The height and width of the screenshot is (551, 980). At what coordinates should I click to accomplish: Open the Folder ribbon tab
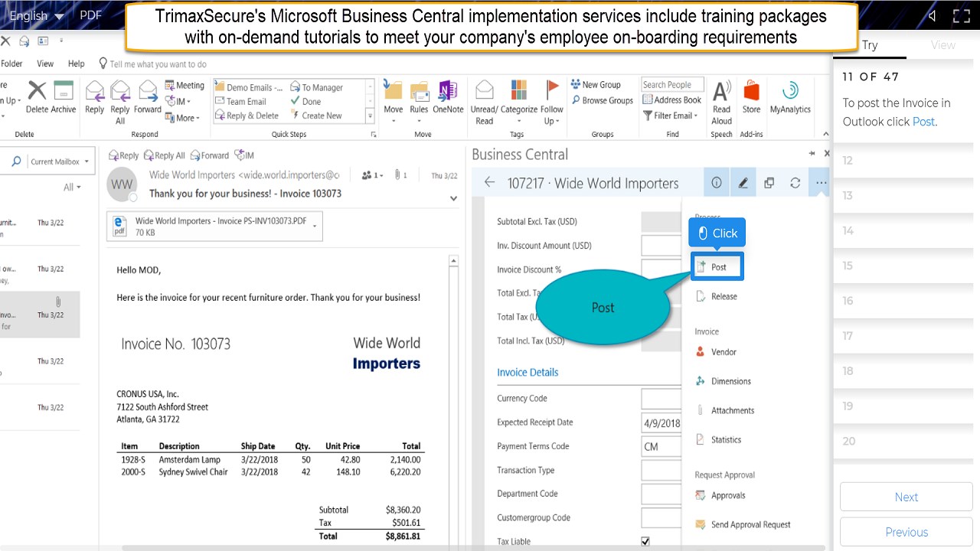[x=11, y=64]
